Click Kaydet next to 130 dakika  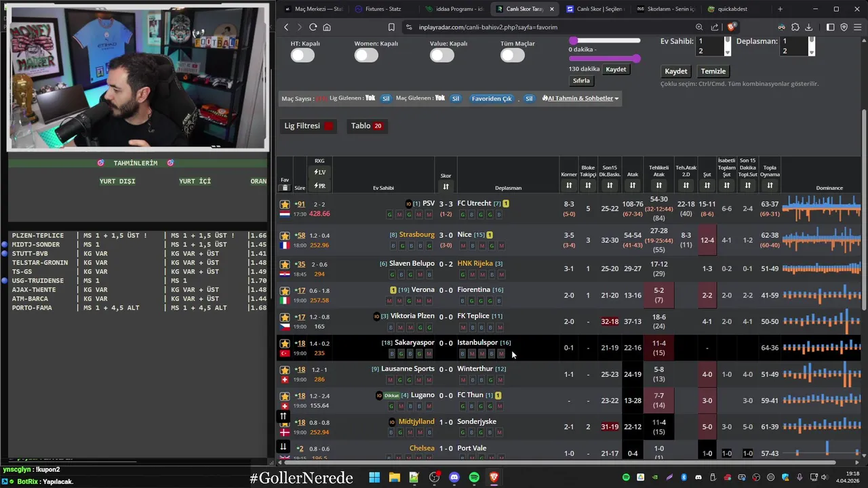(x=616, y=69)
